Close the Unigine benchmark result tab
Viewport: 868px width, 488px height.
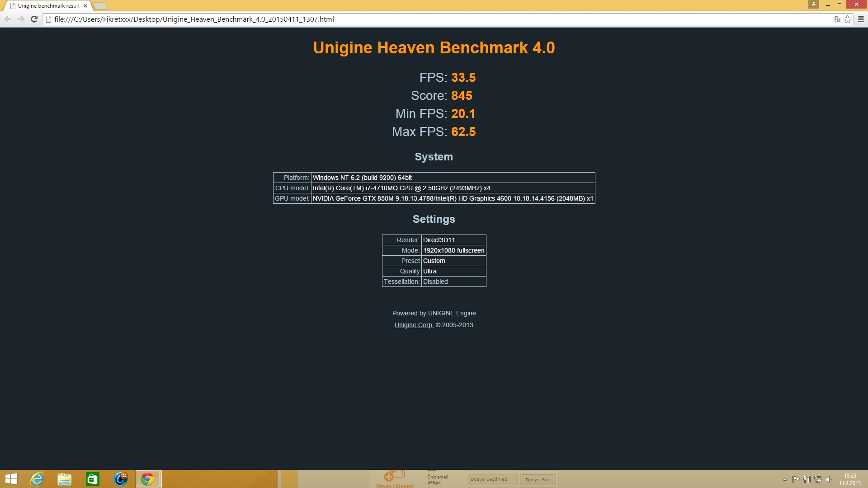tap(85, 6)
